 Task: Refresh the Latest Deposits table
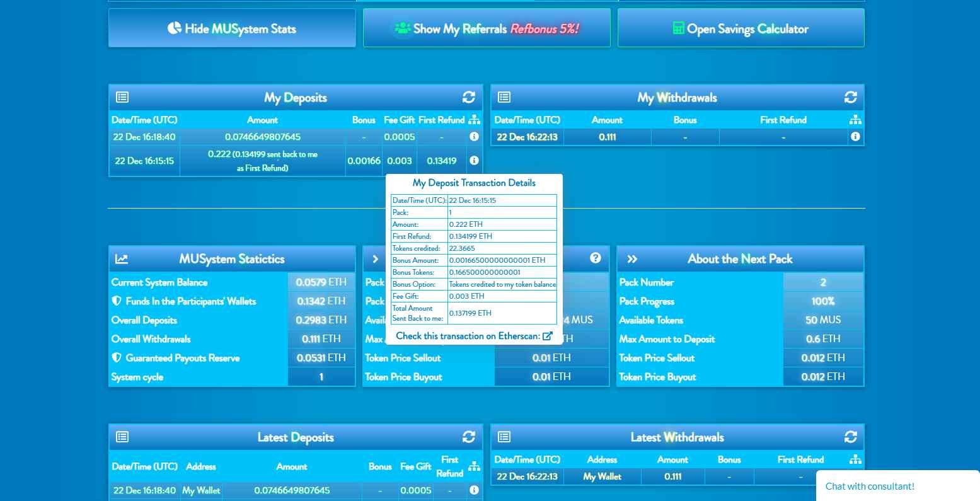pos(469,437)
